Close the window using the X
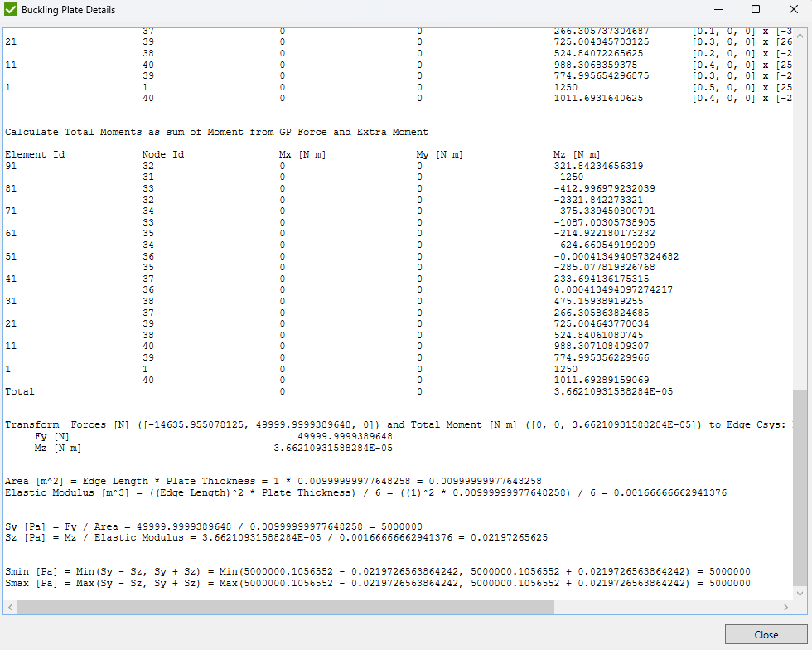 [x=792, y=9]
